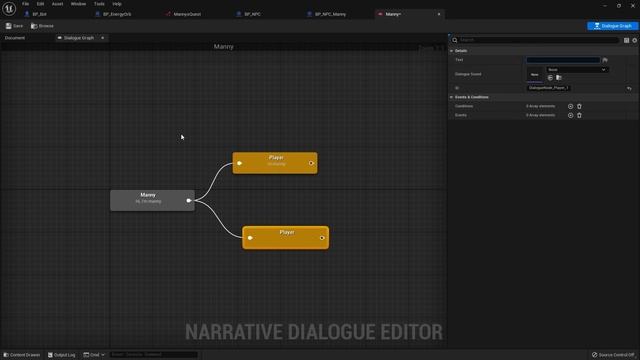Viewport: 640px width, 360px height.
Task: Open the Edit menu
Action: (40, 4)
